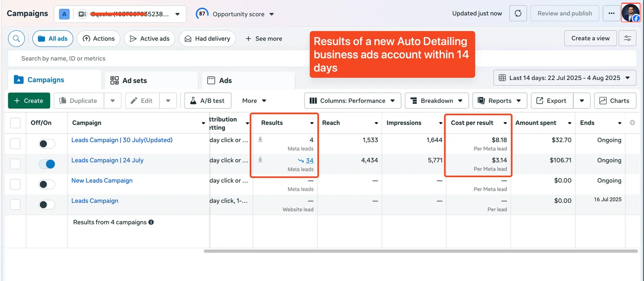The width and height of the screenshot is (644, 281).
Task: Switch to the Ads tab
Action: (248, 80)
